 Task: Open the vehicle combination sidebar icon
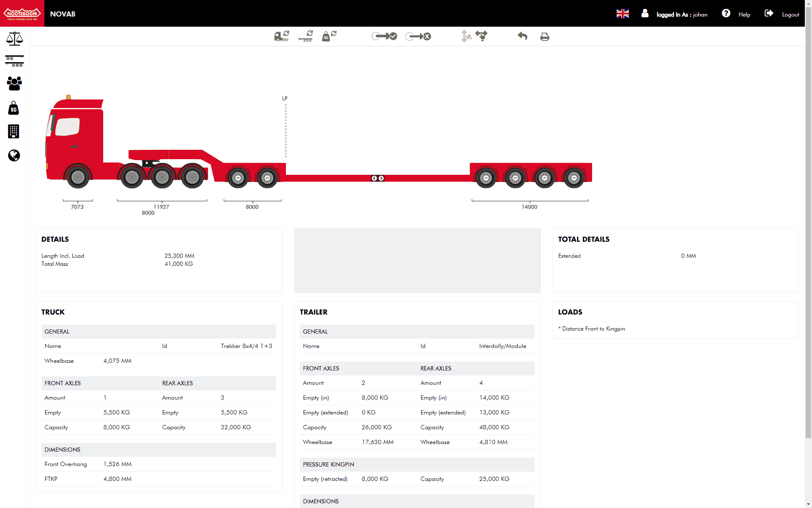point(14,61)
